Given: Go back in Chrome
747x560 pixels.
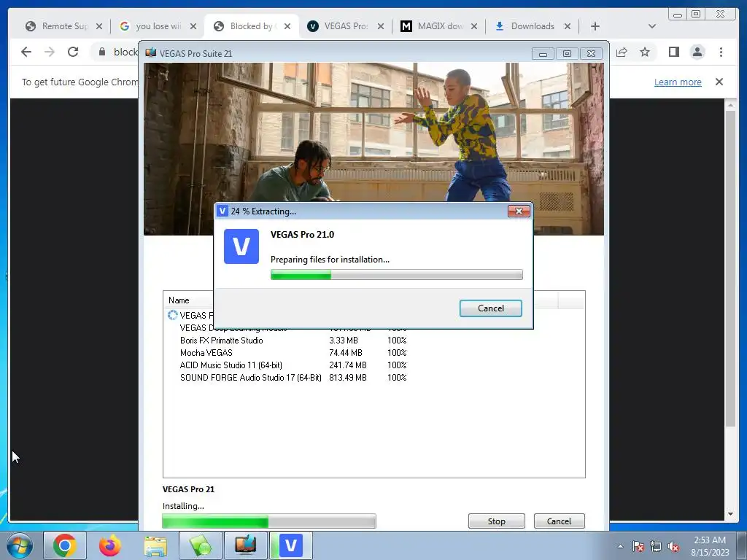Looking at the screenshot, I should pos(26,52).
